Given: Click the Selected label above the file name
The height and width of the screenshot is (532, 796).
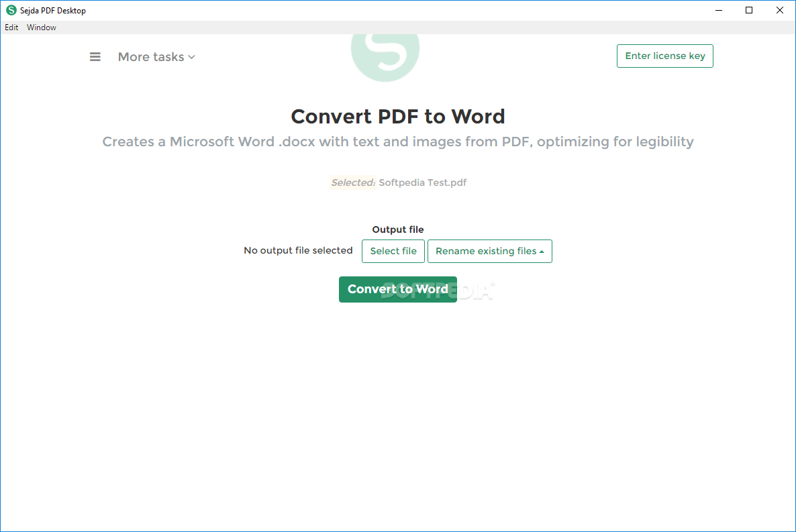Looking at the screenshot, I should (352, 182).
